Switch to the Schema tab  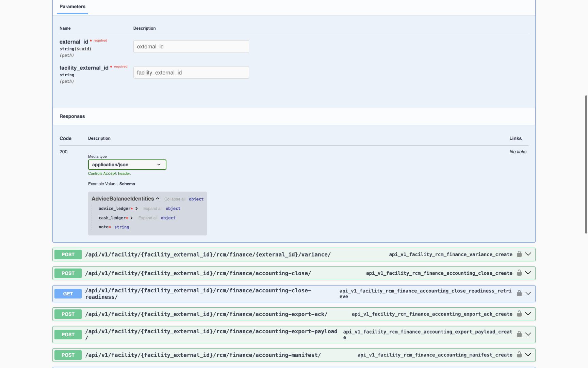click(x=127, y=184)
